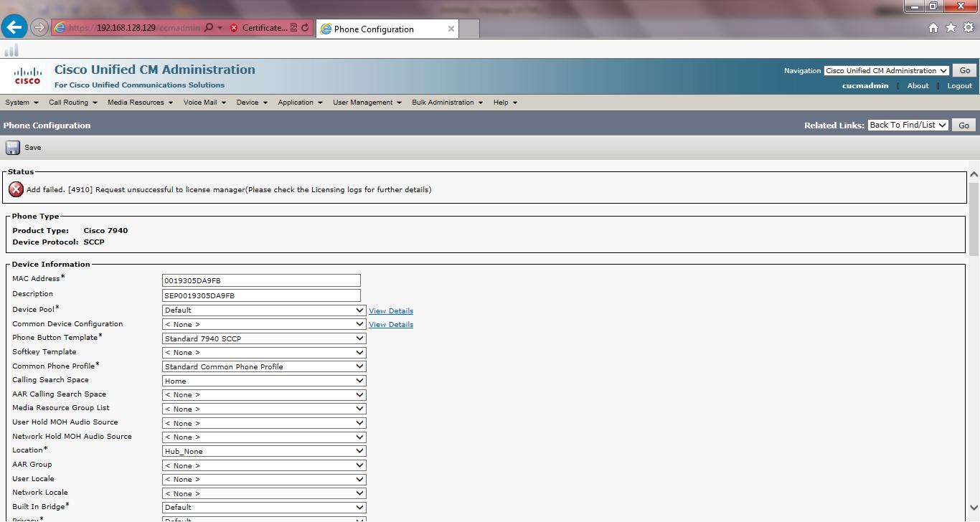Click the page scrollbar up arrow
This screenshot has height=522, width=980.
pyautogui.click(x=974, y=174)
